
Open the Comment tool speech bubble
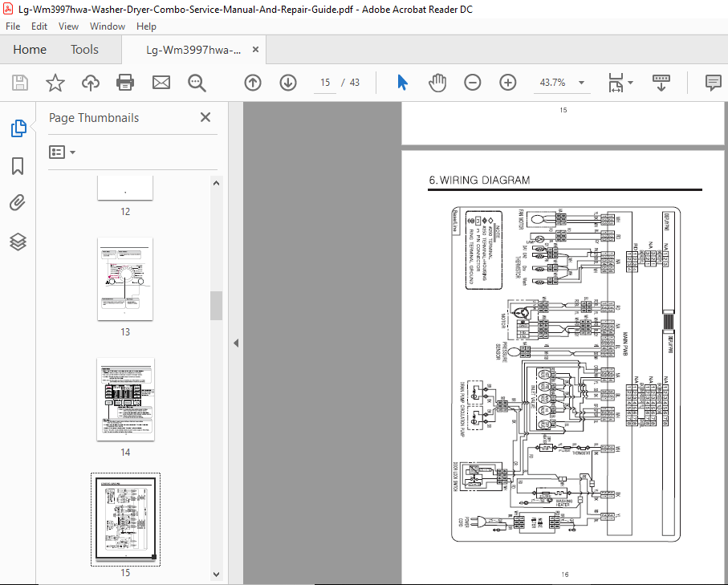713,83
